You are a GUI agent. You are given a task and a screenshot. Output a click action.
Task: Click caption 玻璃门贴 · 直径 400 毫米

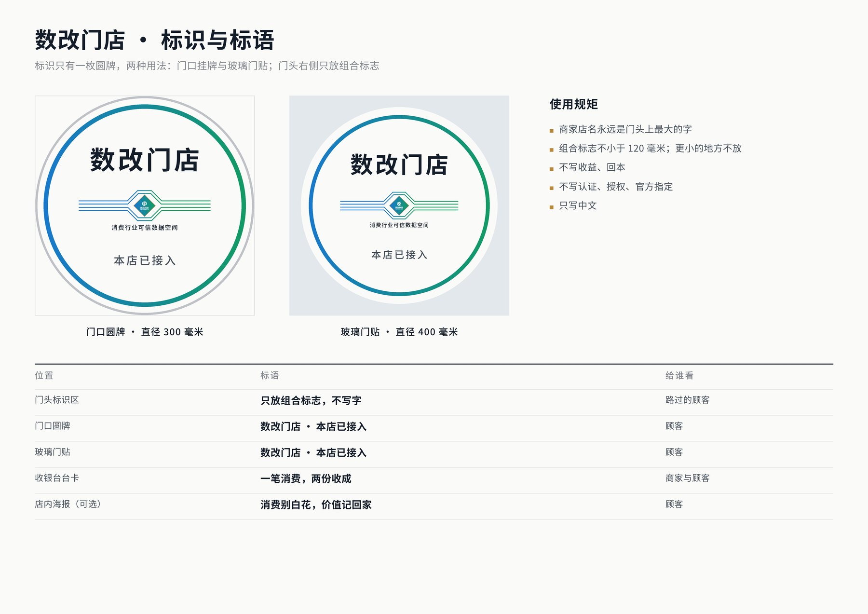click(399, 332)
